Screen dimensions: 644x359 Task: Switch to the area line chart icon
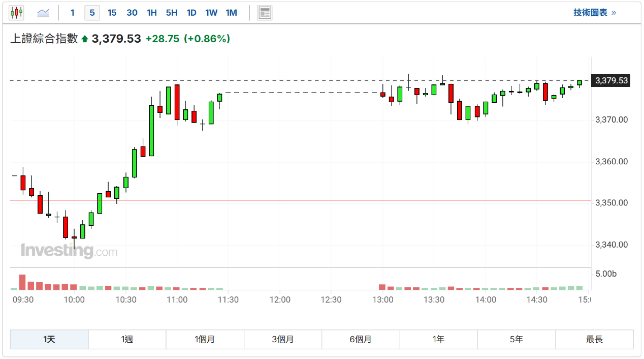[x=44, y=13]
